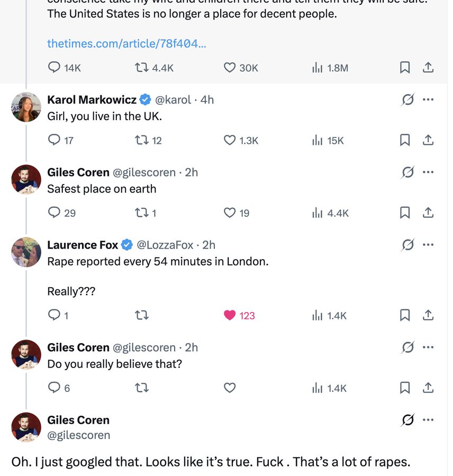Open Laurence Fox's avatar thumbnail

pyautogui.click(x=26, y=252)
